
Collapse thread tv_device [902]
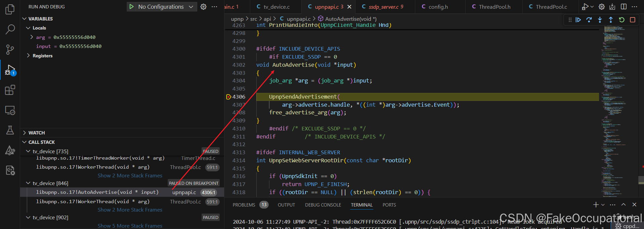coord(28,217)
